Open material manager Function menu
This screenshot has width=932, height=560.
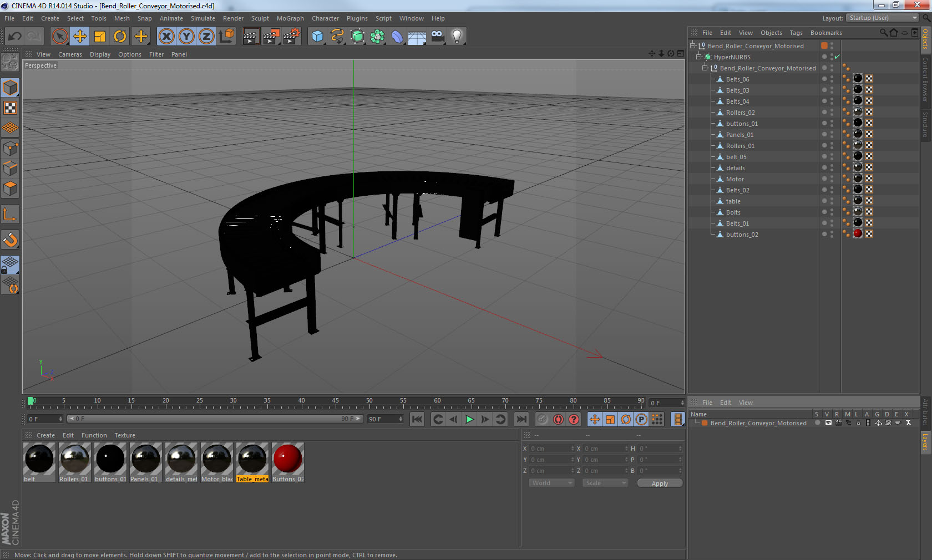point(94,435)
